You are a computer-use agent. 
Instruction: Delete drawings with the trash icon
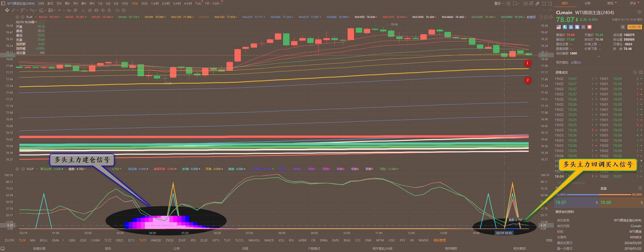pyautogui.click(x=109, y=10)
